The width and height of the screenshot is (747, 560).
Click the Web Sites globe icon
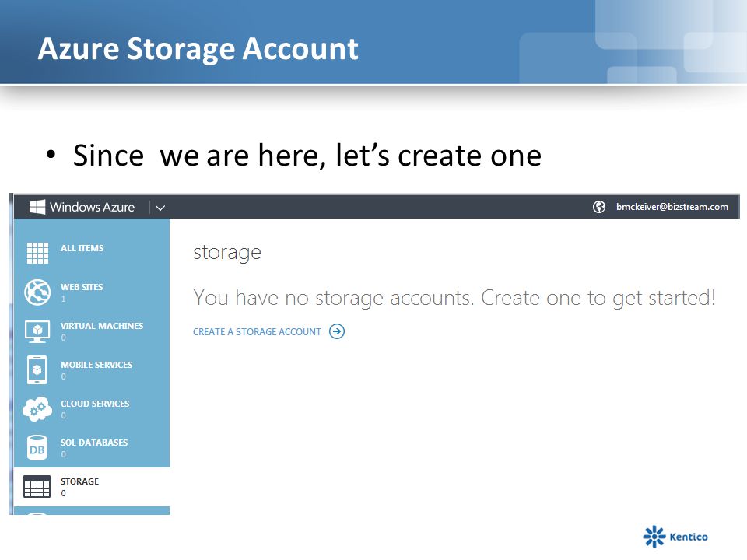[37, 292]
